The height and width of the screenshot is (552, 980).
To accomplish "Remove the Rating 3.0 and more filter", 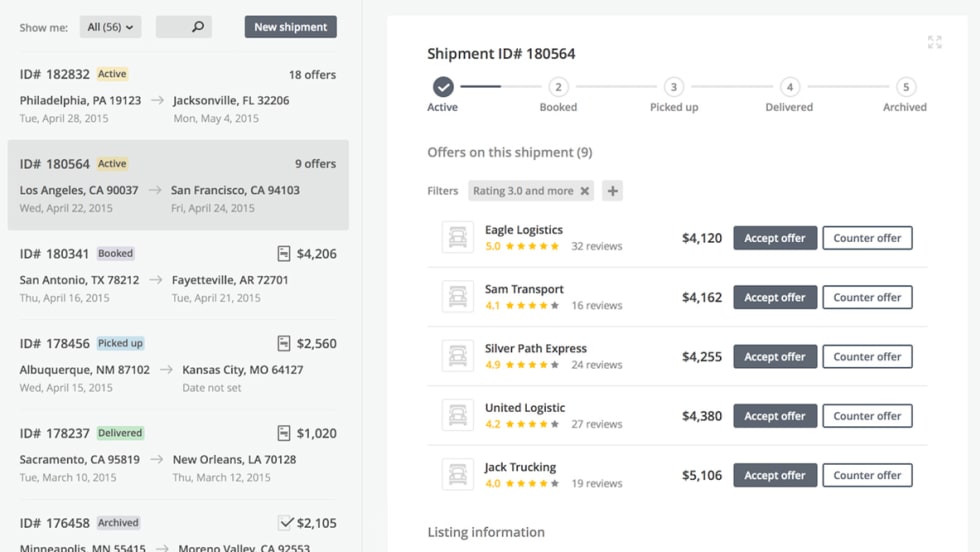I will click(585, 191).
